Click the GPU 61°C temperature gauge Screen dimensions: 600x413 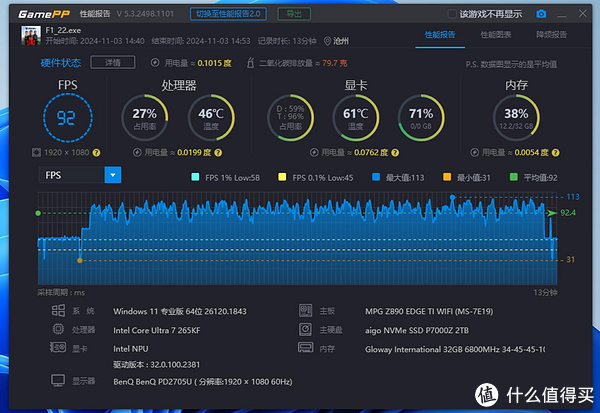356,118
